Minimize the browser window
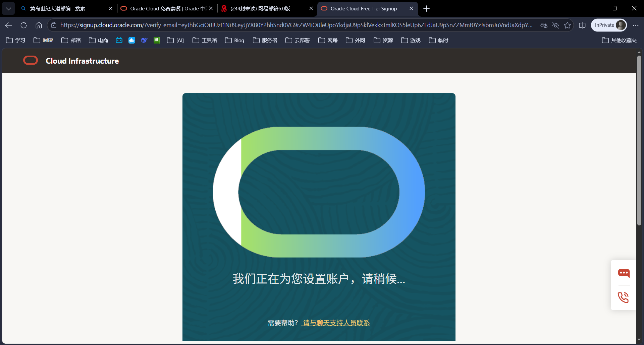644x345 pixels. [x=595, y=8]
